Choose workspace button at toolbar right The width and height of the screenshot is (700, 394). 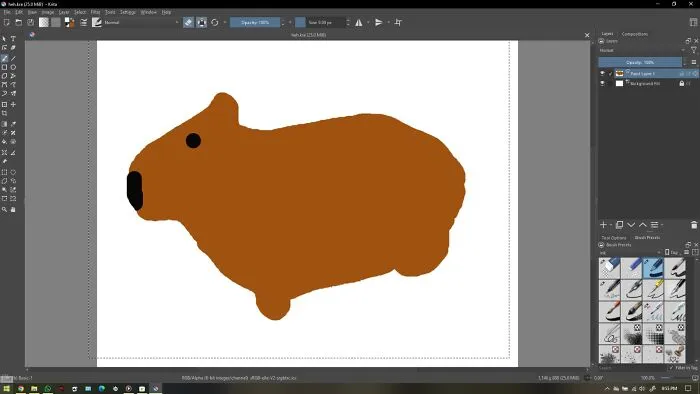click(x=693, y=22)
